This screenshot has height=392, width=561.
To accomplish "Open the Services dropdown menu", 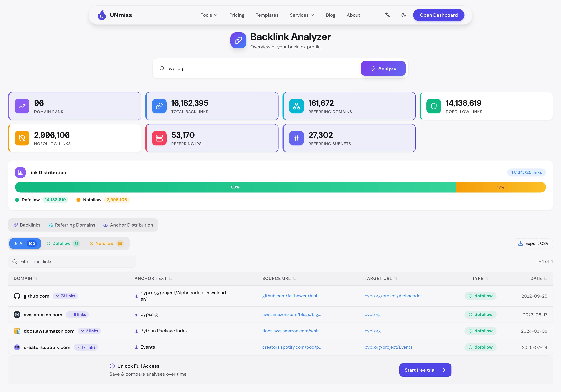I will (x=302, y=15).
